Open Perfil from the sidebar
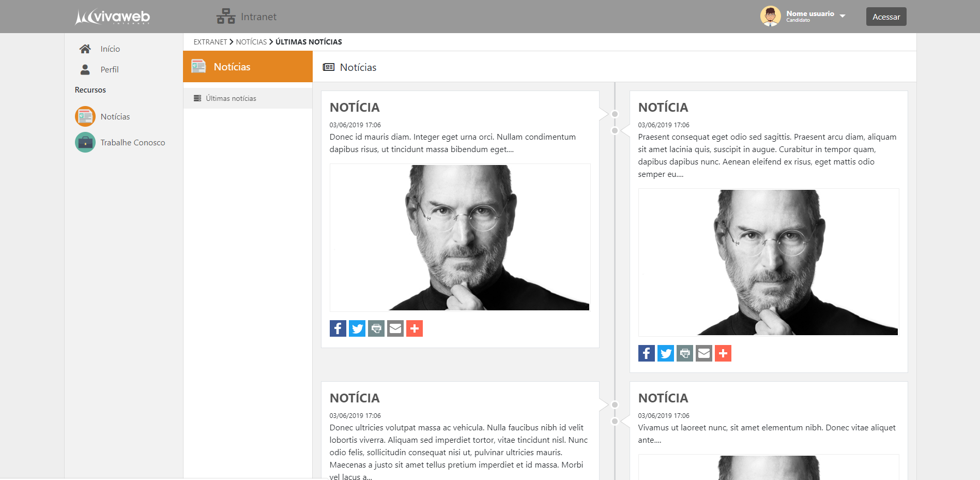This screenshot has width=980, height=480. (109, 69)
